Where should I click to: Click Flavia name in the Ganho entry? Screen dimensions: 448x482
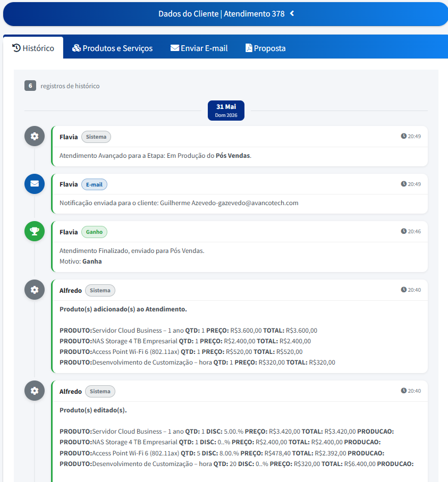69,232
